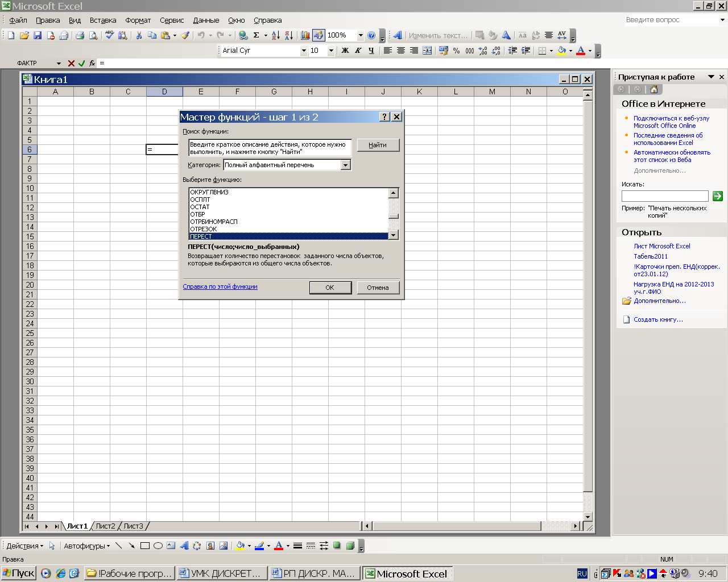Click the Отмена button
728x582 pixels.
tap(378, 288)
